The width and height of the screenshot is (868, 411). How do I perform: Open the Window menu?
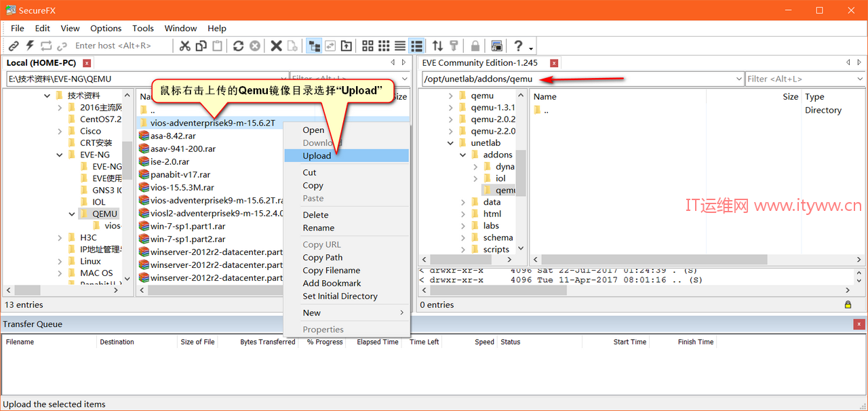click(180, 28)
